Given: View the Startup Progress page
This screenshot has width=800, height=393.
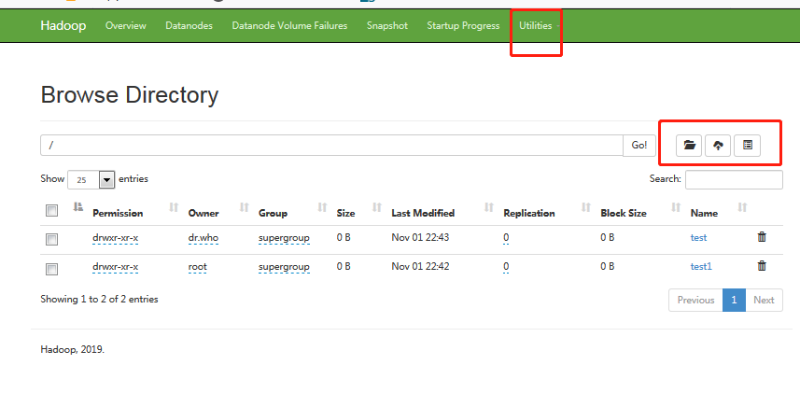Looking at the screenshot, I should (463, 26).
